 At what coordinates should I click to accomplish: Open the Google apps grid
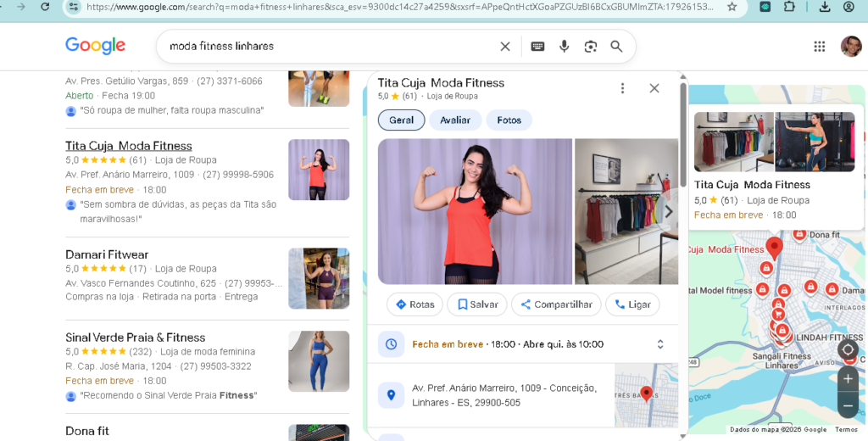tap(820, 47)
